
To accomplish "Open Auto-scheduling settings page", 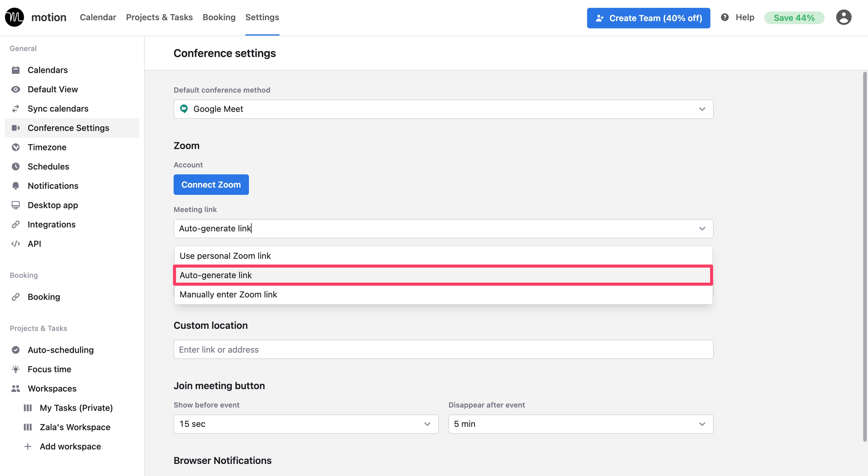I will click(x=72, y=350).
